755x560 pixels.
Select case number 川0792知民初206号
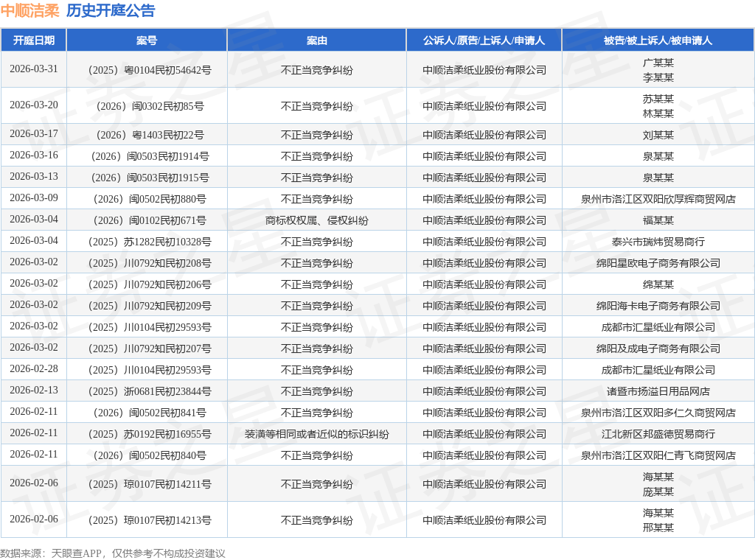[x=150, y=285]
